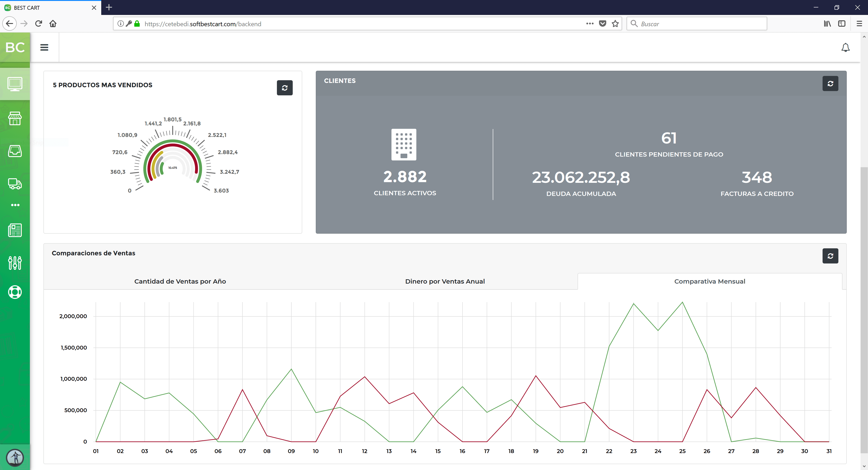
Task: Expand the three-dots more sidebar items
Action: [x=15, y=205]
